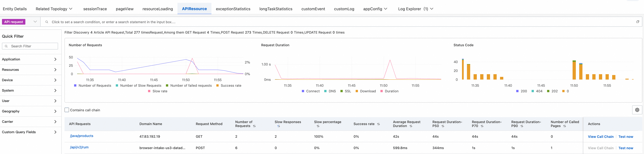Expand the Geography quick filter
The image size is (644, 154).
point(29,111)
